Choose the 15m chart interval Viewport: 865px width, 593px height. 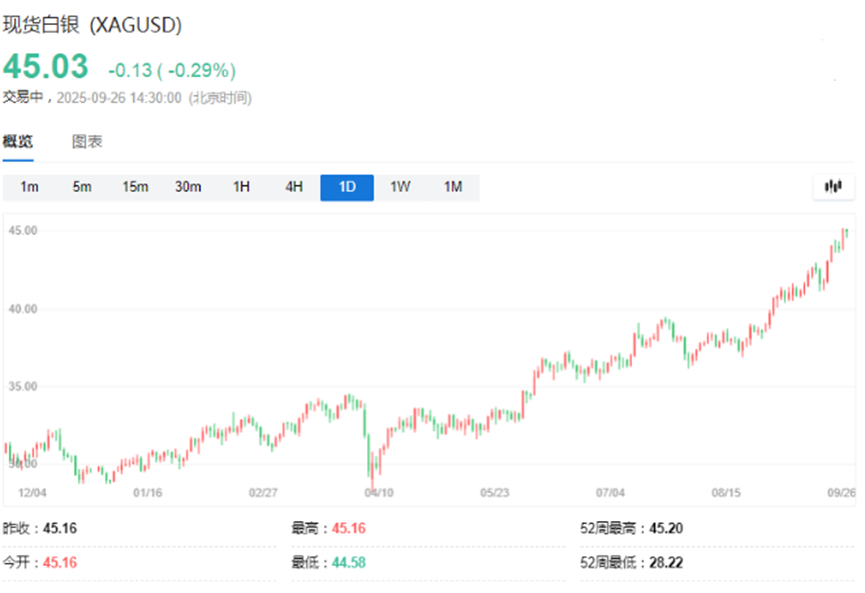135,187
